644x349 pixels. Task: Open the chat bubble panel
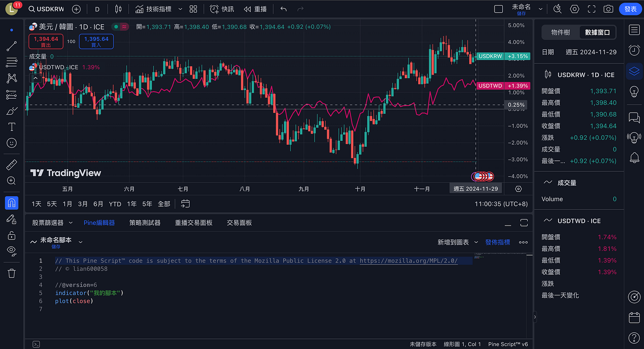[634, 117]
